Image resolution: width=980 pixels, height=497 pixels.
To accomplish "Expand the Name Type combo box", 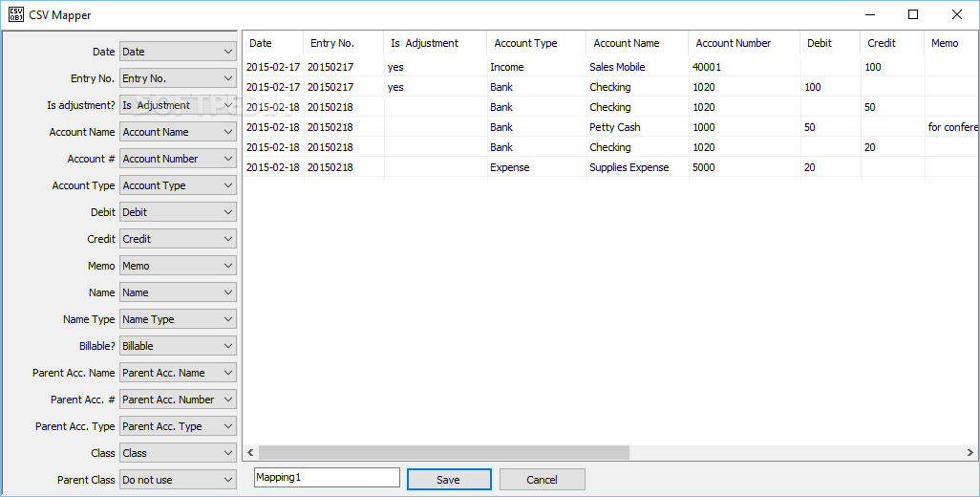I will pos(178,319).
